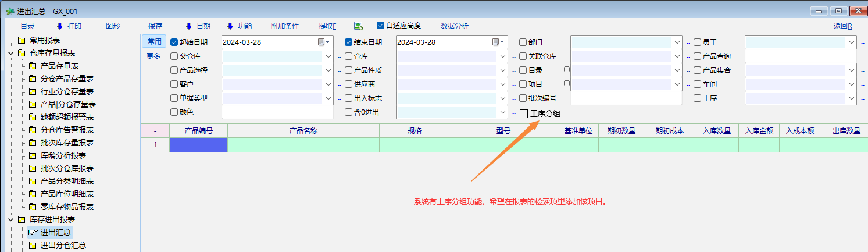Select the blue 产品编号 cell in row 1
Screen dimensions: 868x252
tap(198, 144)
